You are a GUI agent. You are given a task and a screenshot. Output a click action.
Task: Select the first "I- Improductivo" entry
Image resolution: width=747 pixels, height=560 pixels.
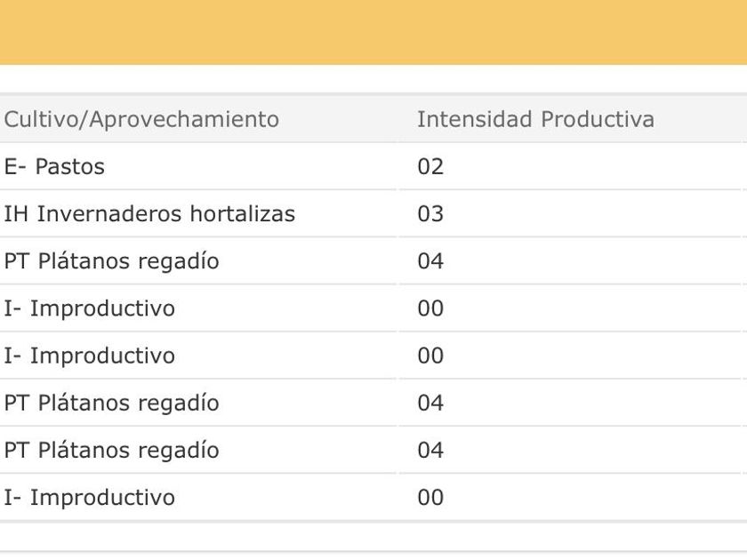coord(89,308)
